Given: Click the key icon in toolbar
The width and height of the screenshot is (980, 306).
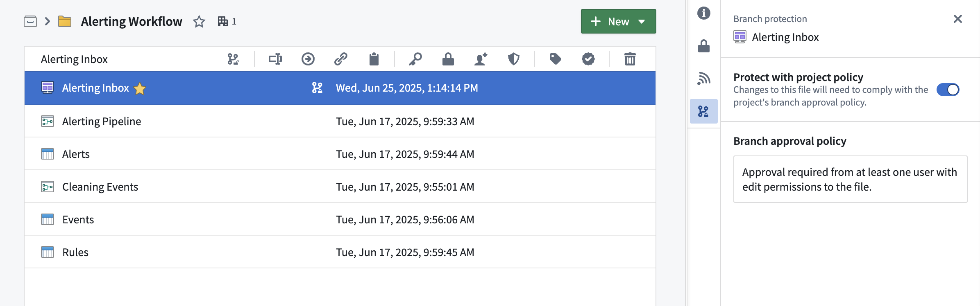Looking at the screenshot, I should click(415, 59).
